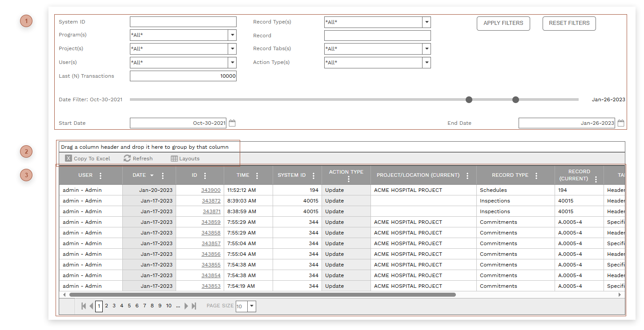Image resolution: width=644 pixels, height=330 pixels.
Task: Click the APPLY FILTERS button
Action: pos(503,23)
